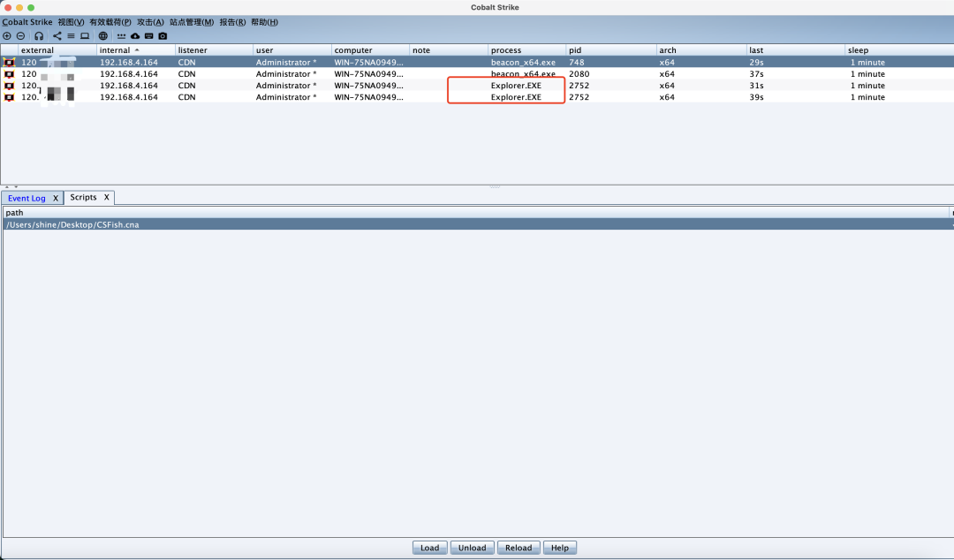
Task: Sort by the process column header
Action: 526,50
